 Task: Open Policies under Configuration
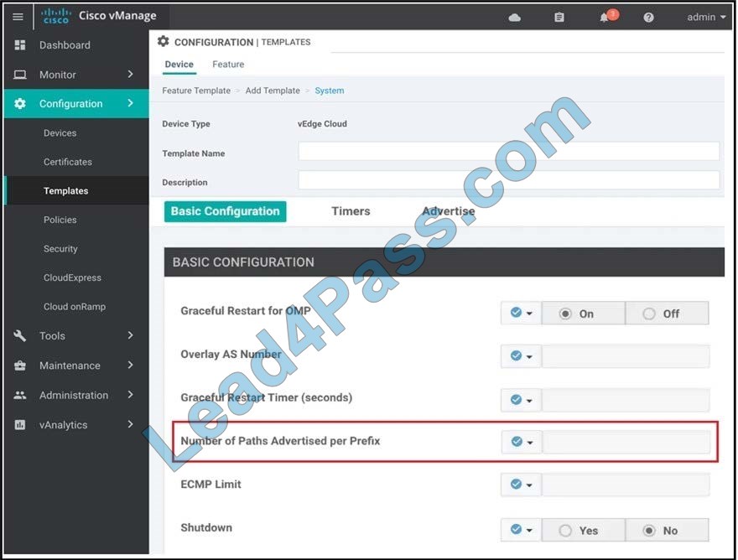tap(60, 220)
